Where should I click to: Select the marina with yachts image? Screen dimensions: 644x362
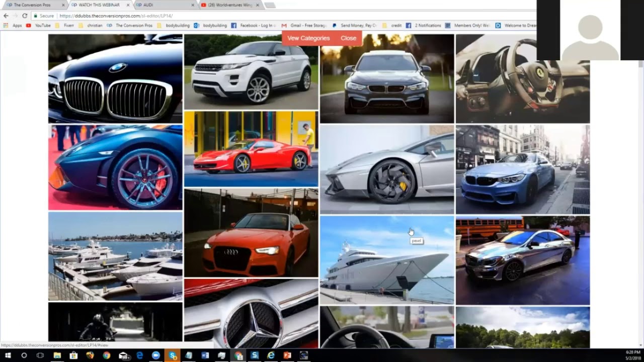click(115, 256)
